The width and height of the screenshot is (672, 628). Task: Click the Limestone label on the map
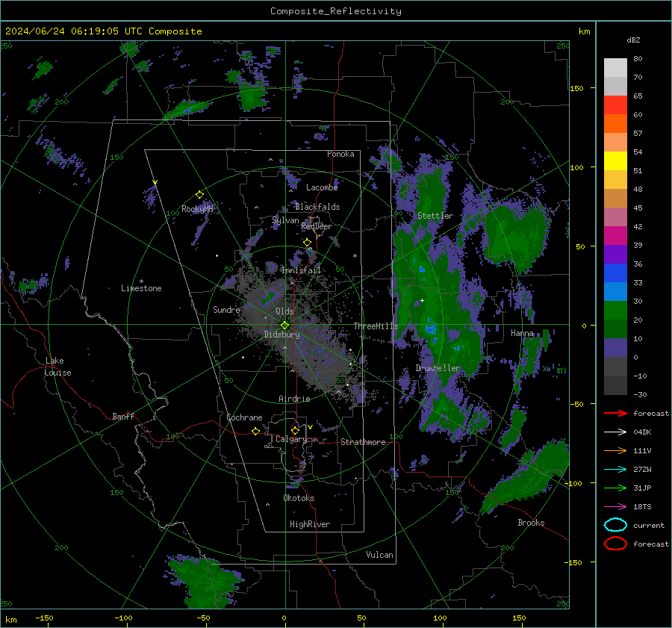pyautogui.click(x=141, y=288)
